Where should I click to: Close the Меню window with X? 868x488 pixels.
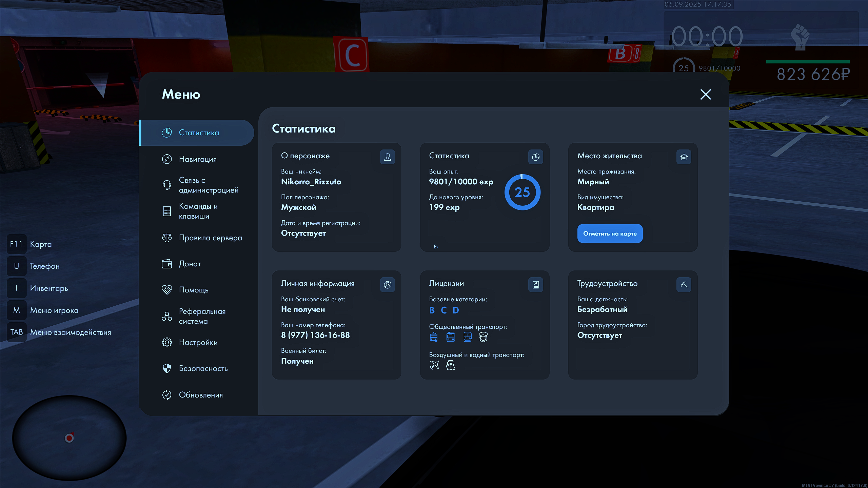(706, 94)
